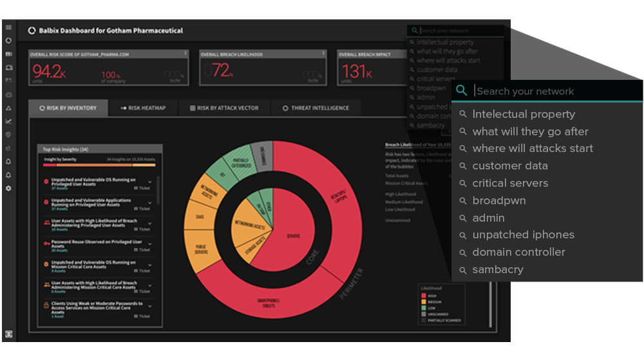Click High likelihood red legend swatch

[424, 296]
